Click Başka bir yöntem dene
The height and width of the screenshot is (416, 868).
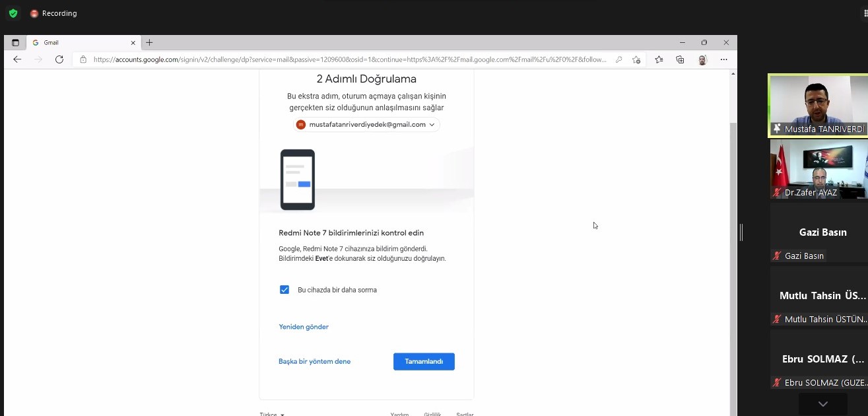pyautogui.click(x=315, y=361)
